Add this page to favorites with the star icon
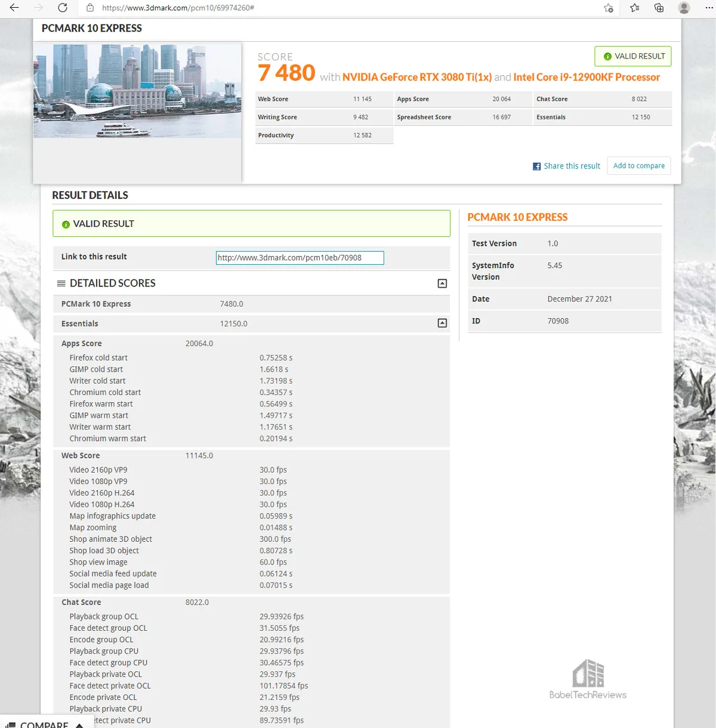 click(x=609, y=8)
